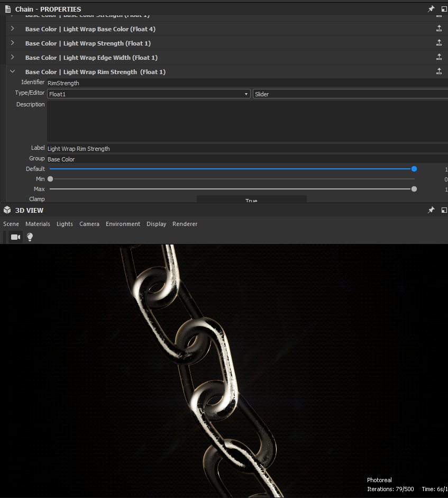Click export icon on Light Wrap Base Color row
The height and width of the screenshot is (498, 448).
click(x=439, y=29)
